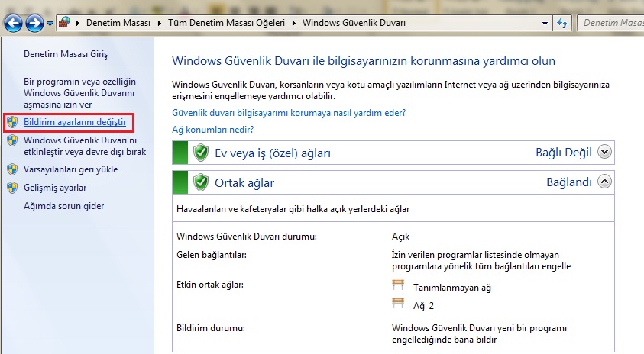
Task: Click the main page title heading
Action: pyautogui.click(x=364, y=61)
